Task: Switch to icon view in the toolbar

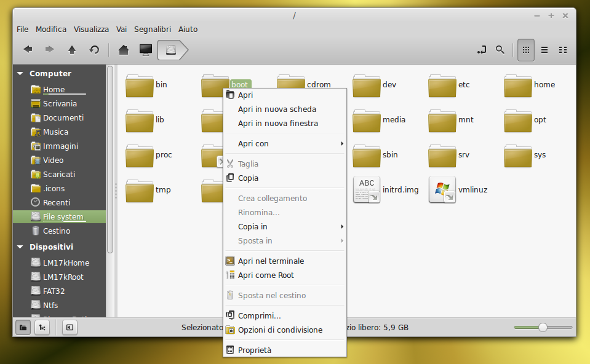Action: [525, 50]
